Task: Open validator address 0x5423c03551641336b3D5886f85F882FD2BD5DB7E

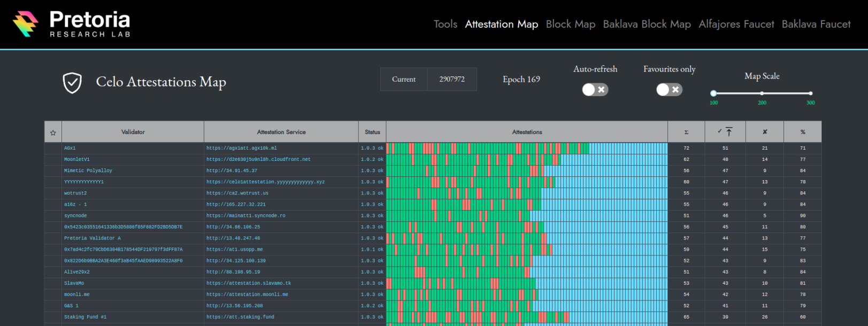Action: 124,227
